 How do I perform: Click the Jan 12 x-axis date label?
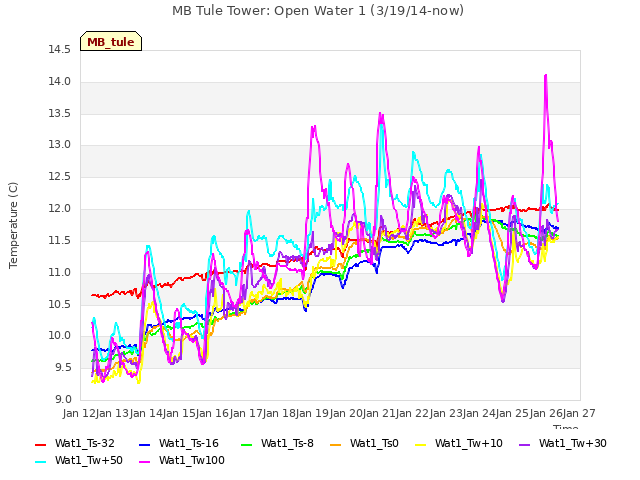[79, 413]
